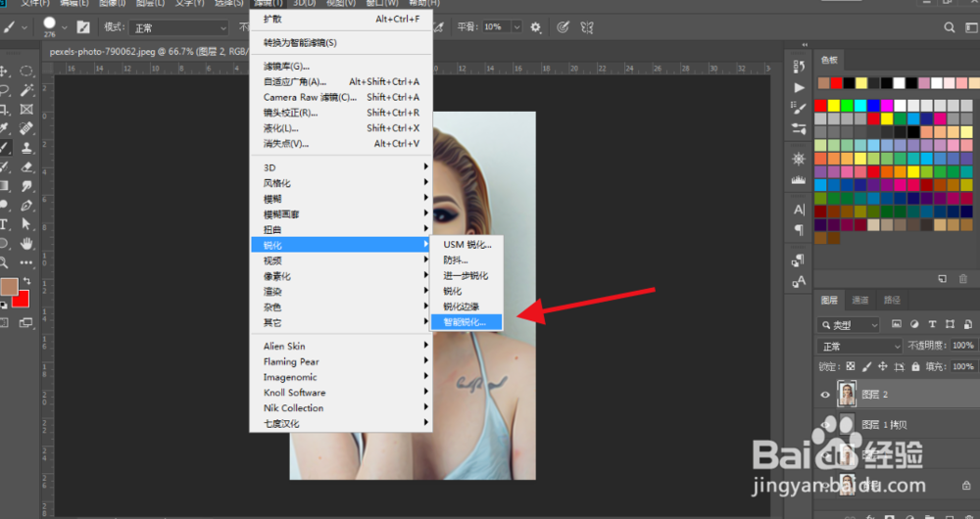Select the 图层 2 layer thumbnail

tap(847, 394)
